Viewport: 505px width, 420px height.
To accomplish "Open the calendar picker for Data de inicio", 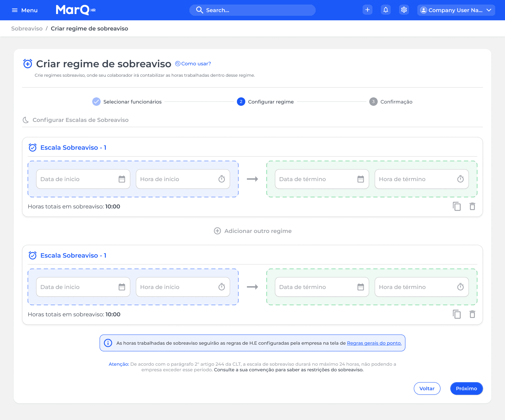I will point(122,179).
